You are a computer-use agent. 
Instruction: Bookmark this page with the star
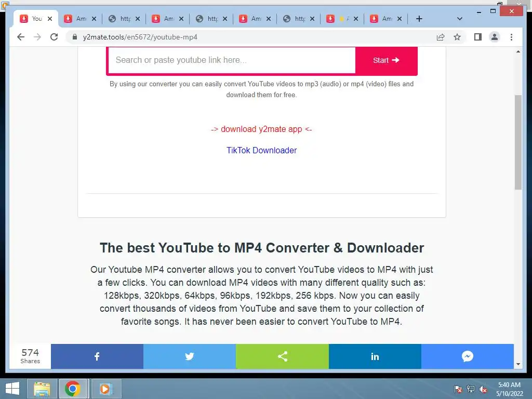(457, 37)
